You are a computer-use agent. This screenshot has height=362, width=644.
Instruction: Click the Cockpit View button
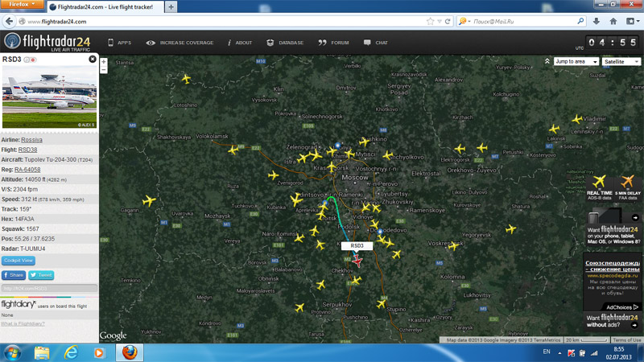[19, 261]
